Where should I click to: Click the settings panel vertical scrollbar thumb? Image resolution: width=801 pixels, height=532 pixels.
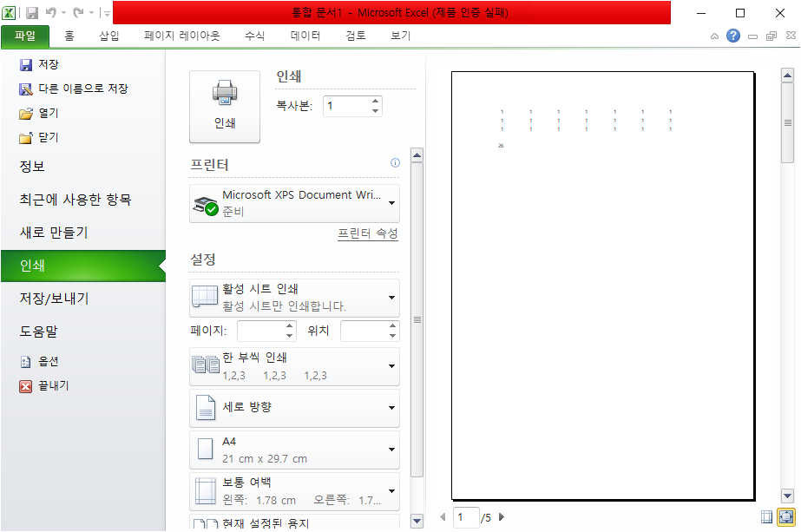(x=417, y=320)
